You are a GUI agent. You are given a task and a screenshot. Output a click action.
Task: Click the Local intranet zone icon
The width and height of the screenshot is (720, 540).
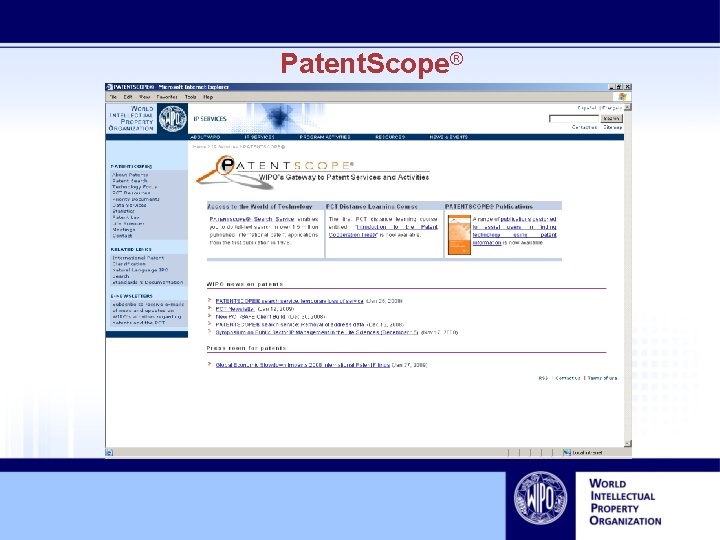567,453
